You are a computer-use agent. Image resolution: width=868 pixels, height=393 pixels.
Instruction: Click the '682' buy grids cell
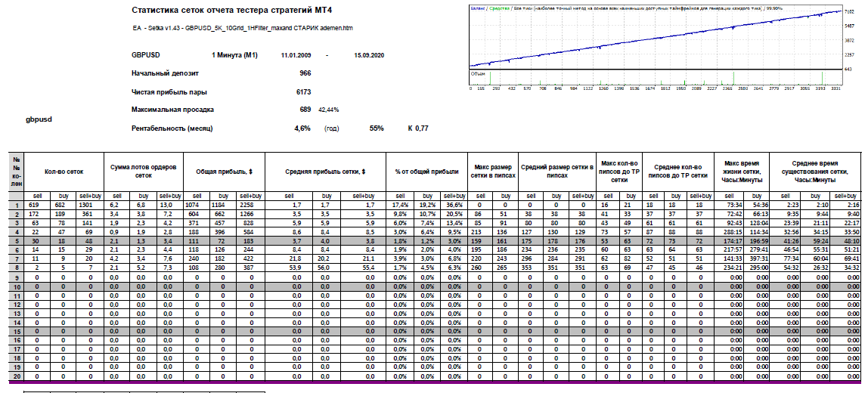pyautogui.click(x=64, y=205)
